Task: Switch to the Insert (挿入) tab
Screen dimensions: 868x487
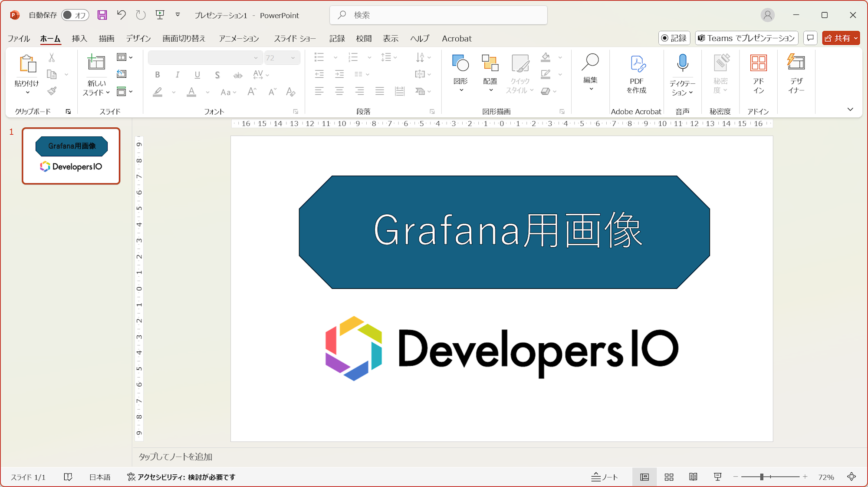Action: 79,38
